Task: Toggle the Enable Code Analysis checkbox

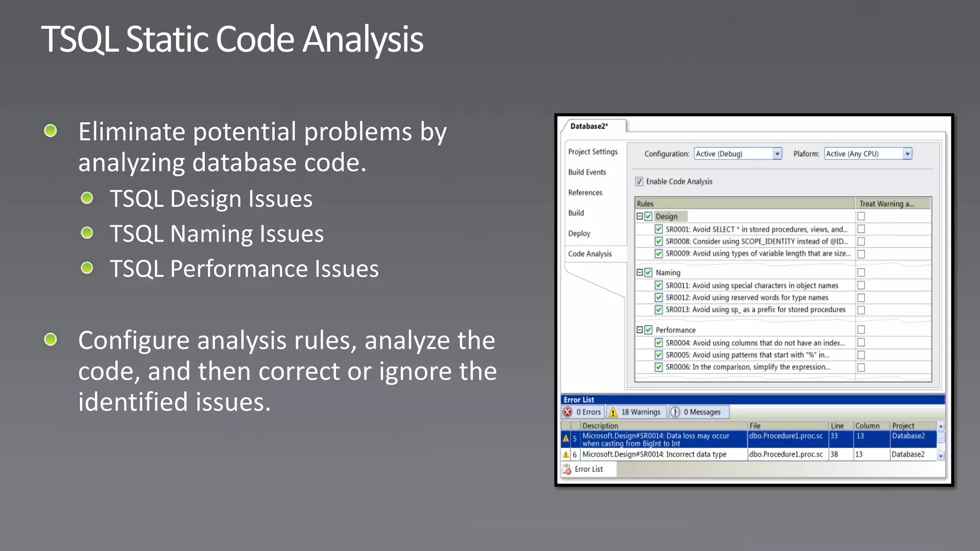Action: [639, 181]
